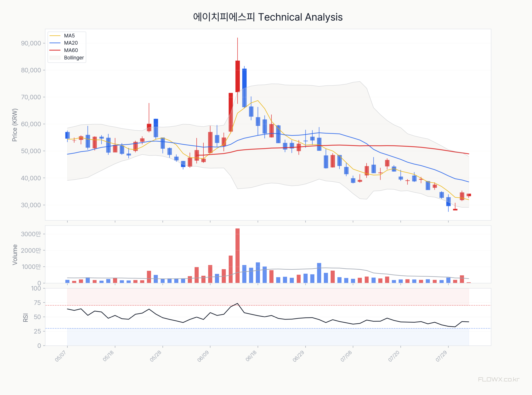
Task: Click the 0 label on the RSI axis
Action: click(39, 346)
